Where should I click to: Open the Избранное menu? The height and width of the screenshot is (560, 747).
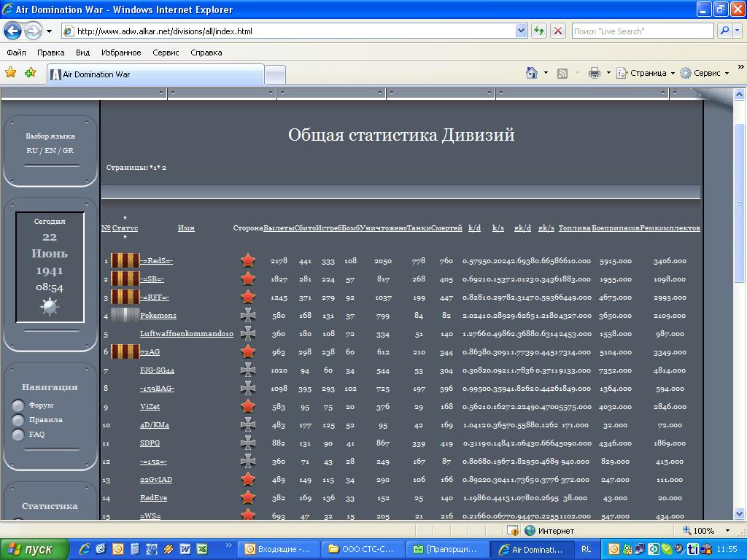[121, 52]
